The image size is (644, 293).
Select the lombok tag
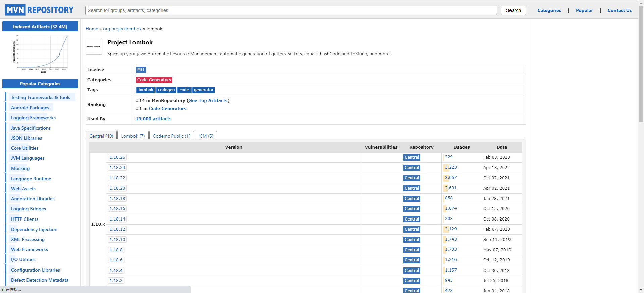145,90
